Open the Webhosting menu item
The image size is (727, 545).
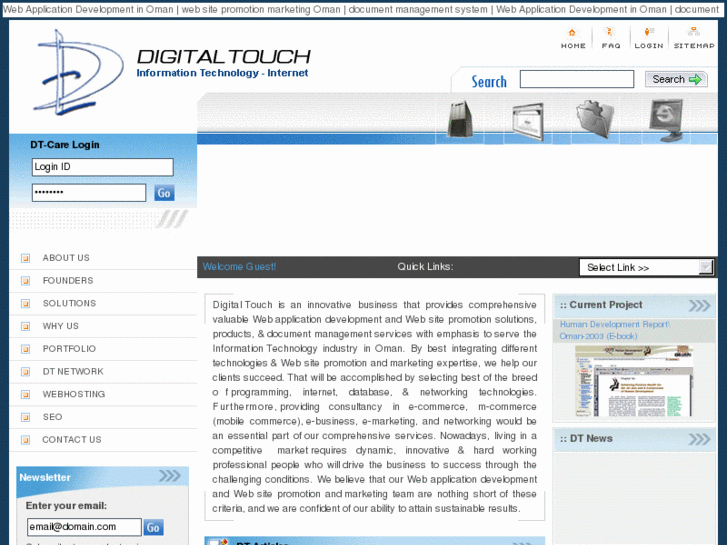click(x=74, y=394)
